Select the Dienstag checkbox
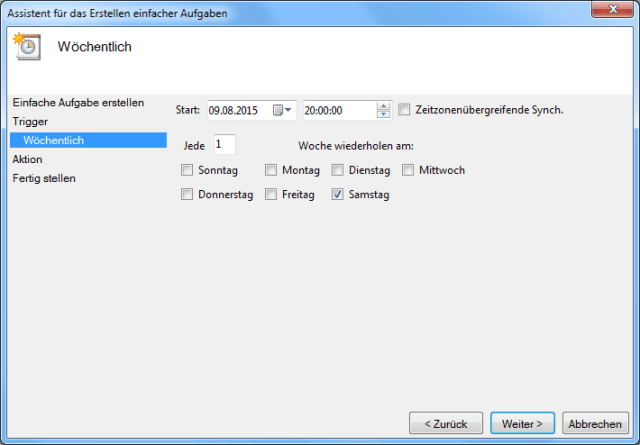The image size is (640, 445). pyautogui.click(x=338, y=170)
